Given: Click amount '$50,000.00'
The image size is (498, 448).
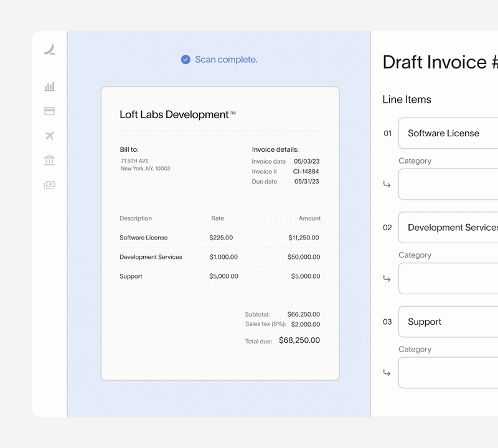Looking at the screenshot, I should tap(304, 257).
